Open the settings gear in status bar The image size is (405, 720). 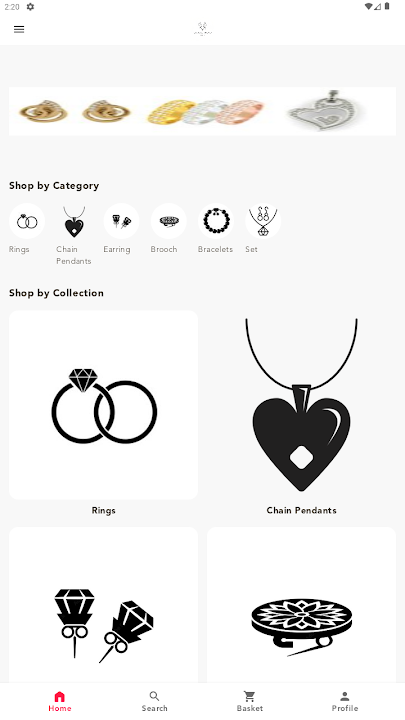pos(30,6)
